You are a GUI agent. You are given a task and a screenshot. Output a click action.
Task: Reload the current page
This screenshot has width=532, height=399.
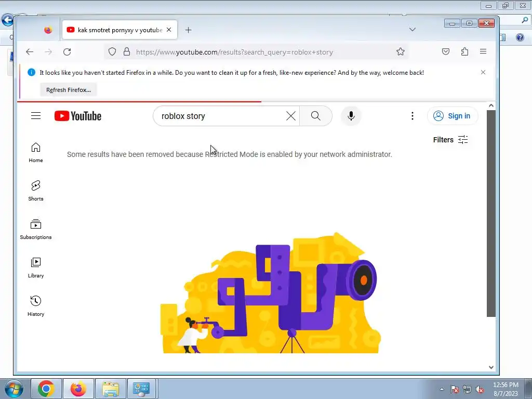click(x=67, y=52)
